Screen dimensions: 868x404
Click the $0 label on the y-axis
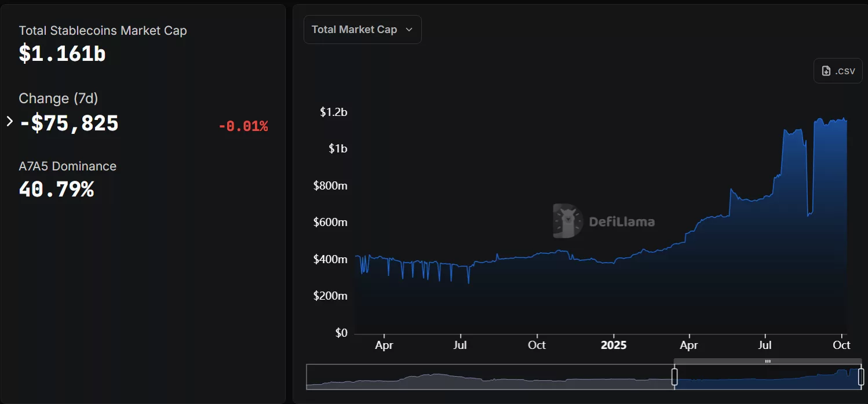point(340,333)
